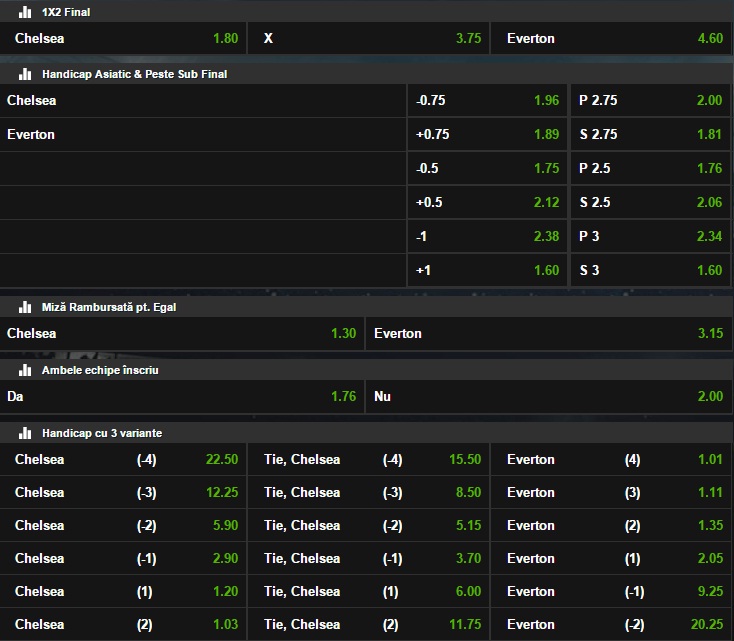Select Tie, Chelsea (2) at 11.75
The image size is (734, 641).
coord(368,625)
